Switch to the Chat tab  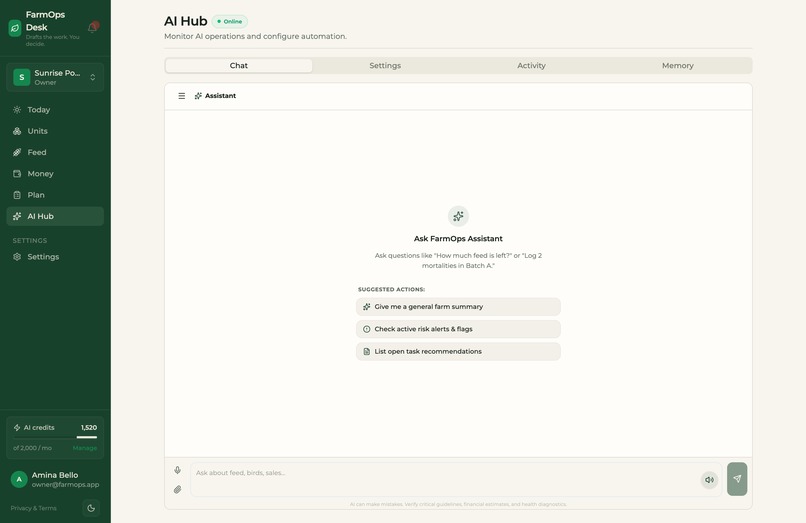click(x=239, y=65)
